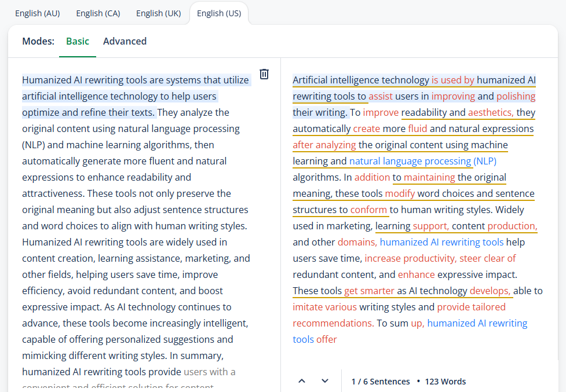Click the changed word "assist" in output
Image resolution: width=566 pixels, height=392 pixels.
pyautogui.click(x=381, y=96)
